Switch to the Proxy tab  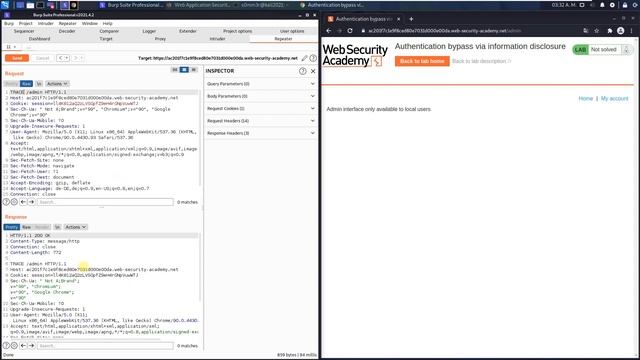[160, 39]
